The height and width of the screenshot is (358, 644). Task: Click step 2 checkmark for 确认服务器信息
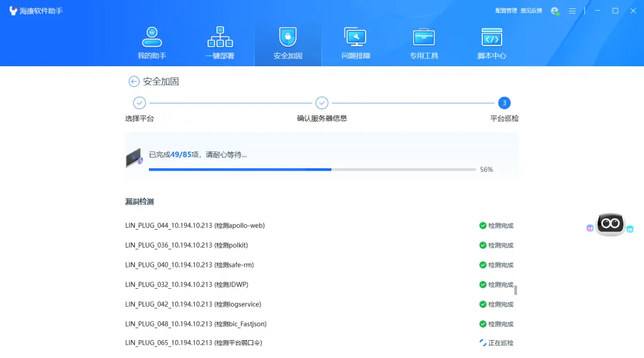click(321, 103)
